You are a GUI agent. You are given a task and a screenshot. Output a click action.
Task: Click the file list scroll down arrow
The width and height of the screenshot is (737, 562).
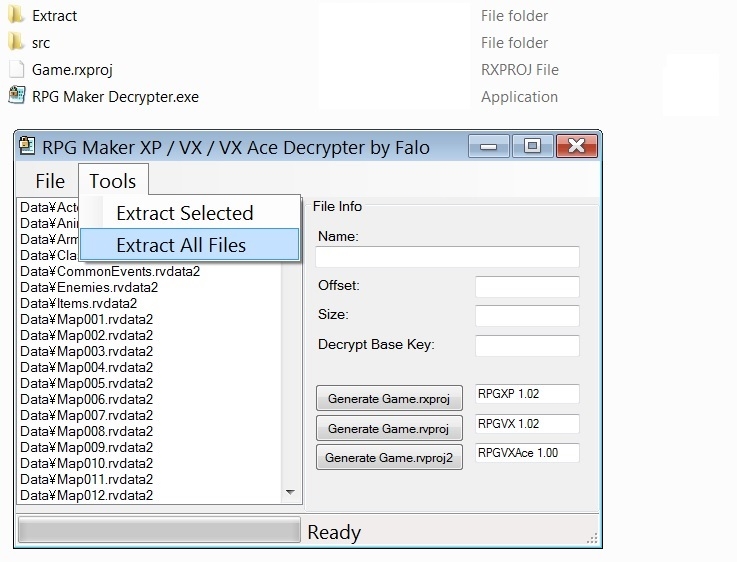coord(290,492)
